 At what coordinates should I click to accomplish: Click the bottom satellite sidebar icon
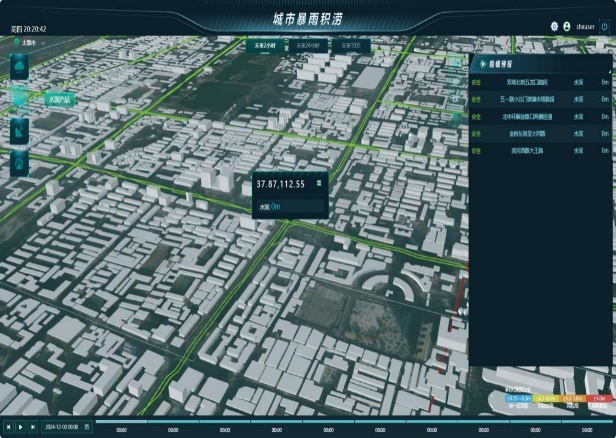(19, 163)
